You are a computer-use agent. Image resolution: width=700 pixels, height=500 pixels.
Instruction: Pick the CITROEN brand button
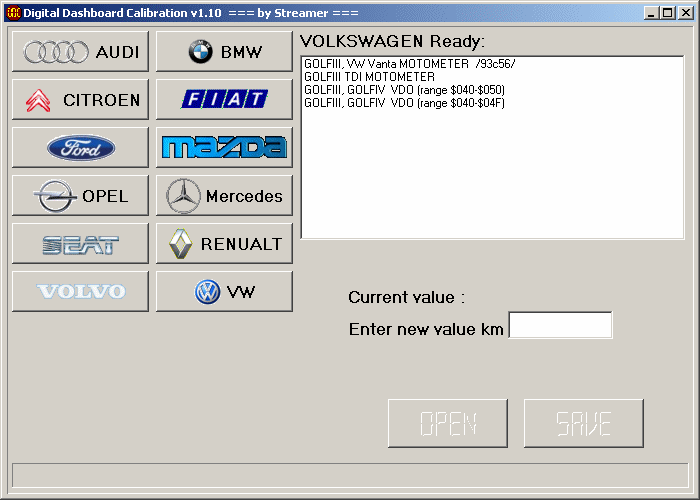pyautogui.click(x=80, y=100)
